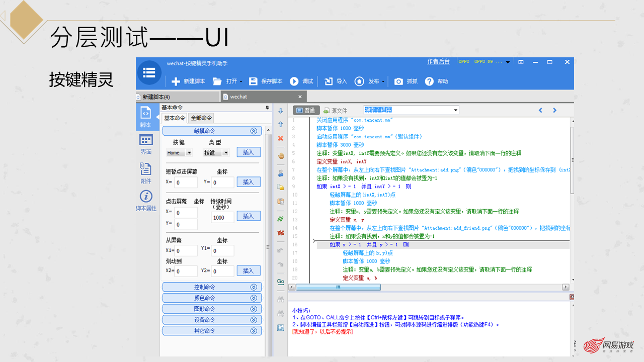The width and height of the screenshot is (644, 362).
Task: Open the 抓抓 camera capture tool
Action: tap(398, 81)
